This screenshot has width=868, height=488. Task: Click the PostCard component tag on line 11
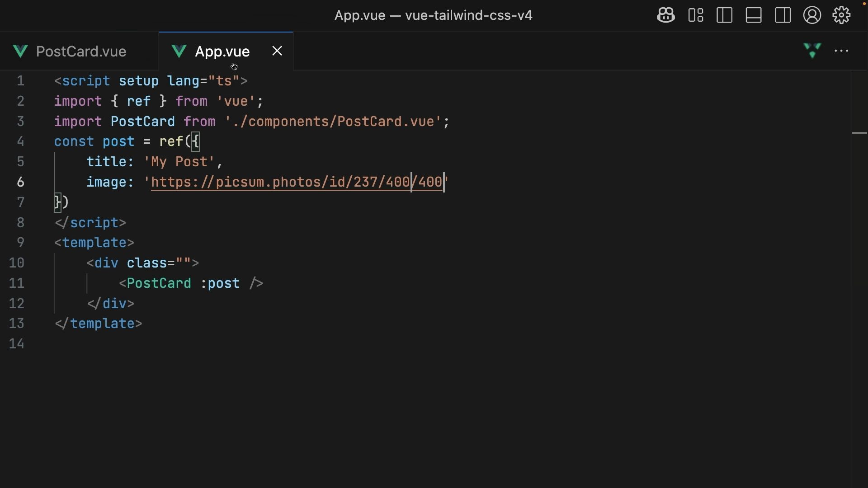pos(159,283)
